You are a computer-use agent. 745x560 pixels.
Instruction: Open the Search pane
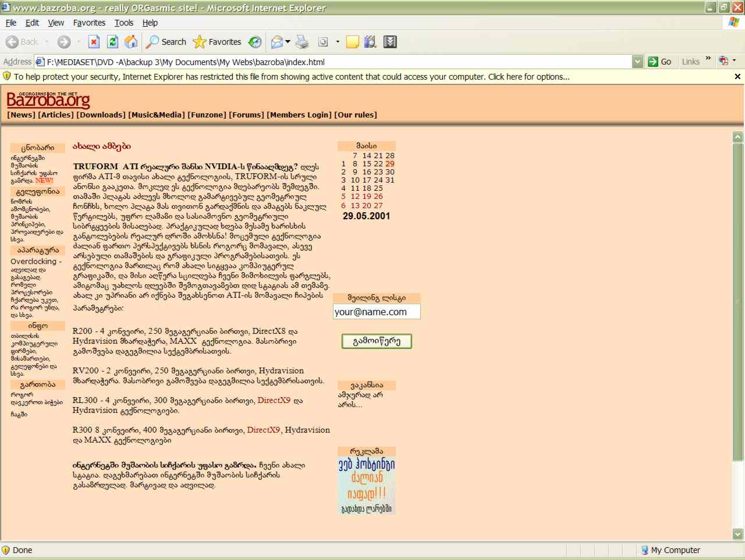pos(166,42)
